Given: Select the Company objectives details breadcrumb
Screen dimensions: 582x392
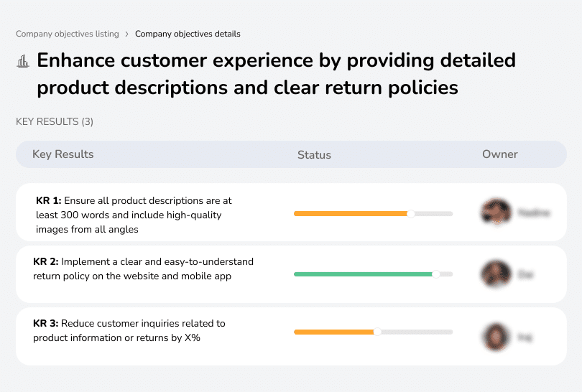Looking at the screenshot, I should click(x=188, y=34).
